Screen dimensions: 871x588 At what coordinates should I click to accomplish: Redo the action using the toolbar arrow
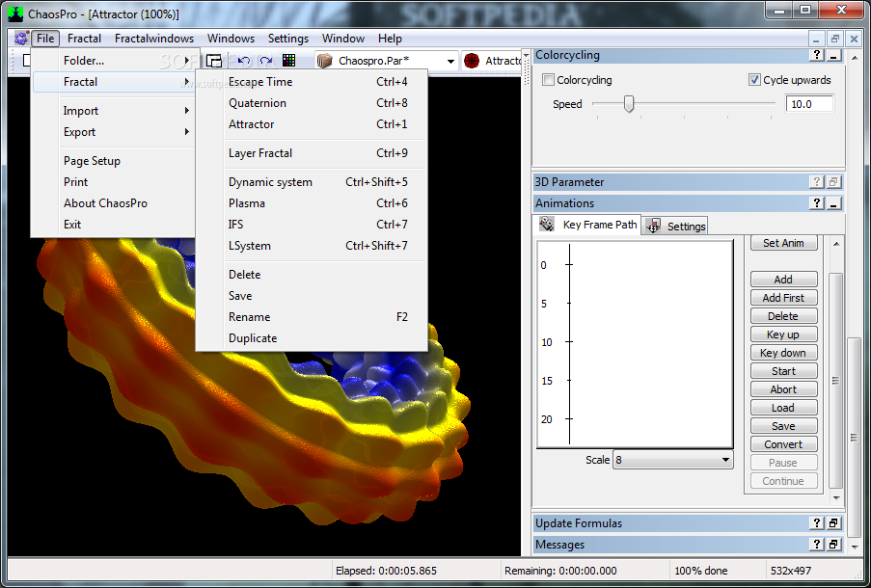pos(266,61)
